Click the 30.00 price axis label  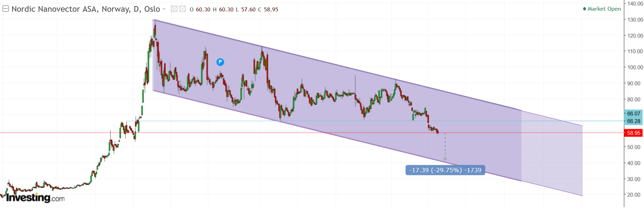(634, 179)
